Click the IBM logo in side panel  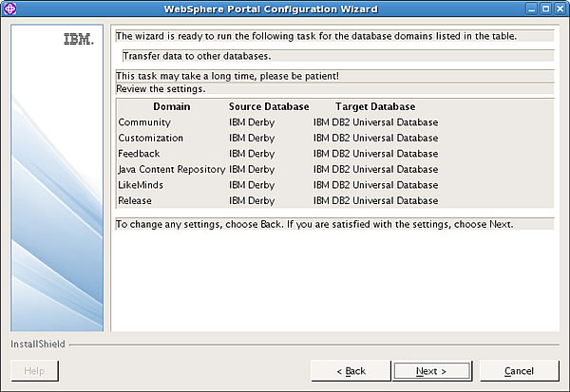(x=79, y=39)
